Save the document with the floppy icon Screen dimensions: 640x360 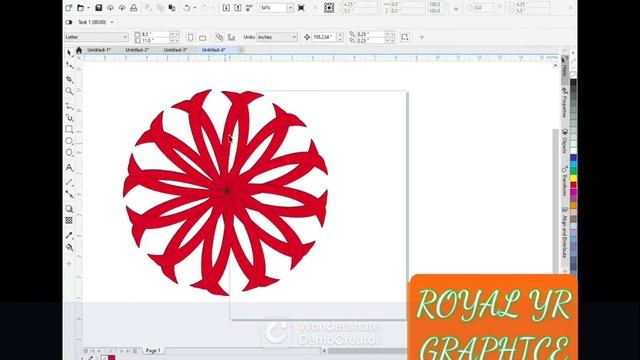tap(98, 8)
